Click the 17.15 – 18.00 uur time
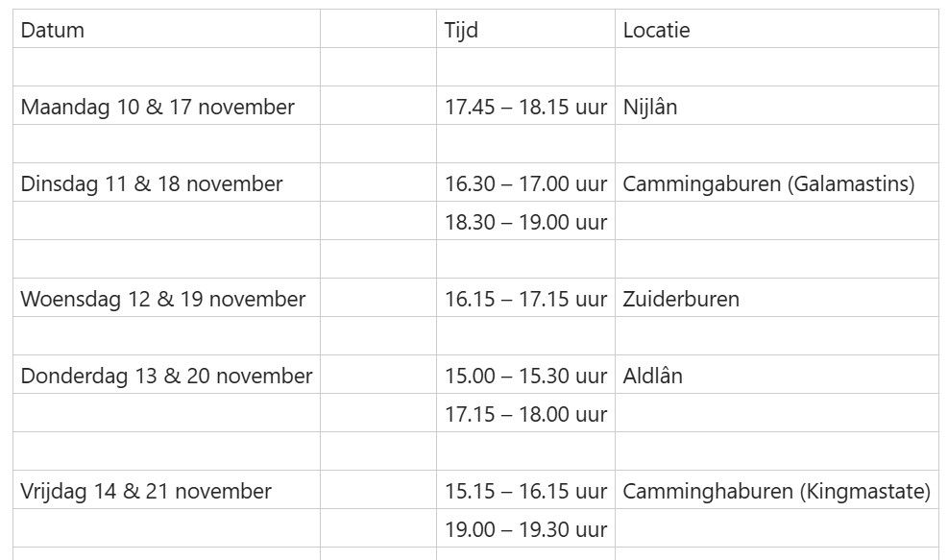948x560 pixels. 525,414
